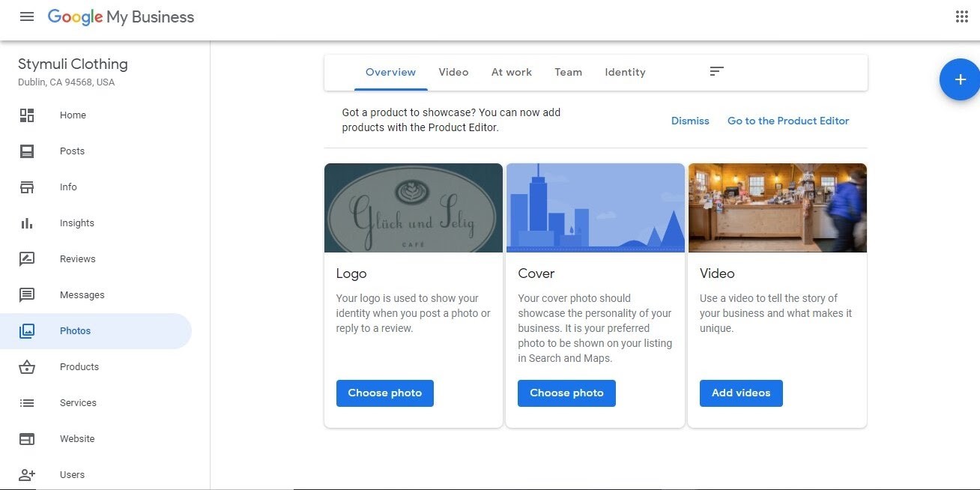Switch to the Video tab
This screenshot has height=490, width=980.
(x=453, y=72)
